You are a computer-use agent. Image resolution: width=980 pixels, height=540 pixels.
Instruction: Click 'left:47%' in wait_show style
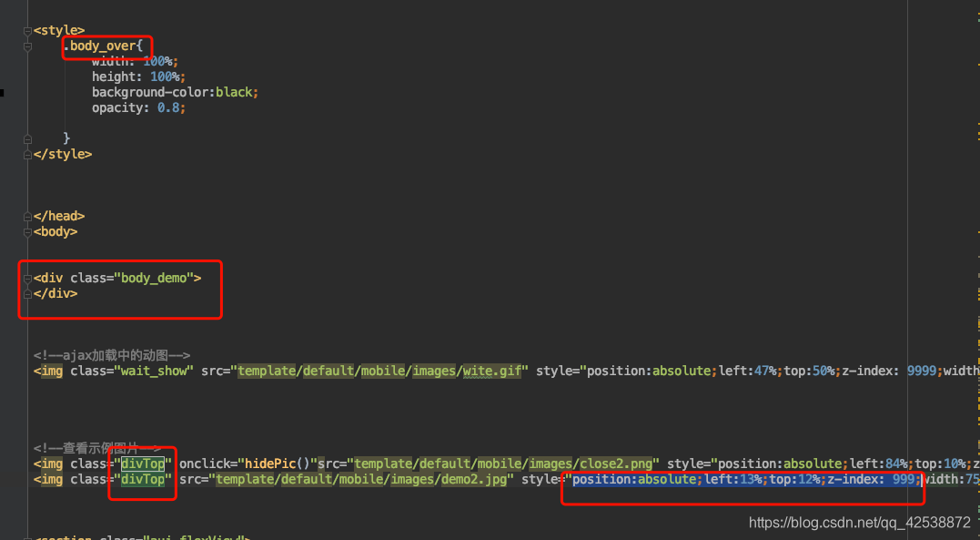747,371
